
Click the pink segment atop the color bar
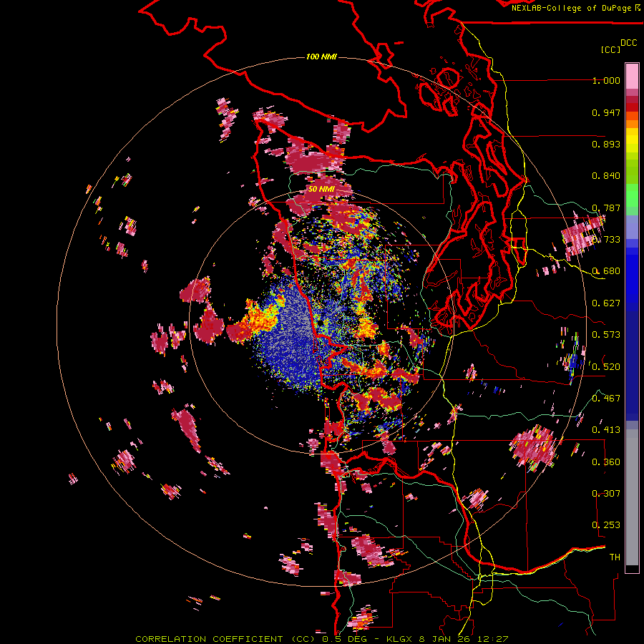(632, 77)
